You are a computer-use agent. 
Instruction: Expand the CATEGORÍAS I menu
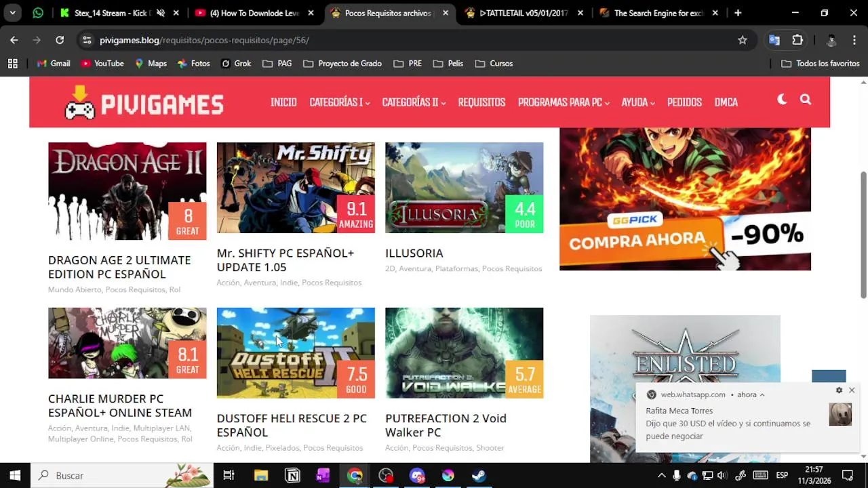339,102
